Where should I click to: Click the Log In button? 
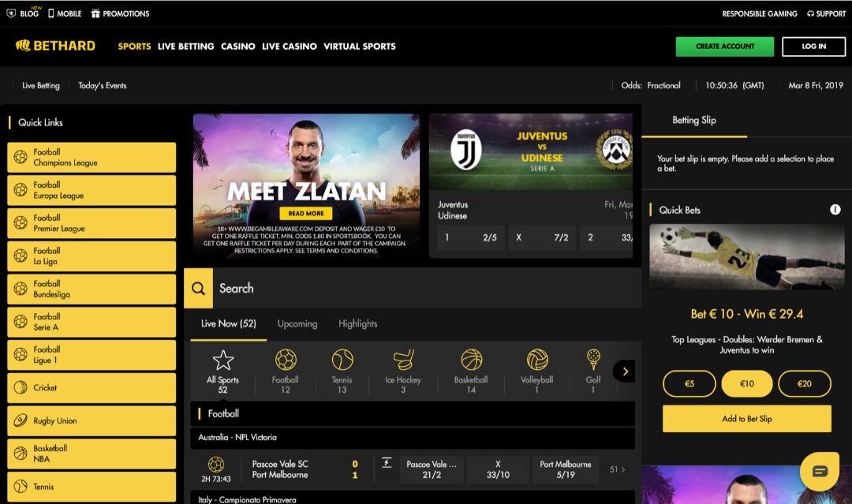(813, 47)
